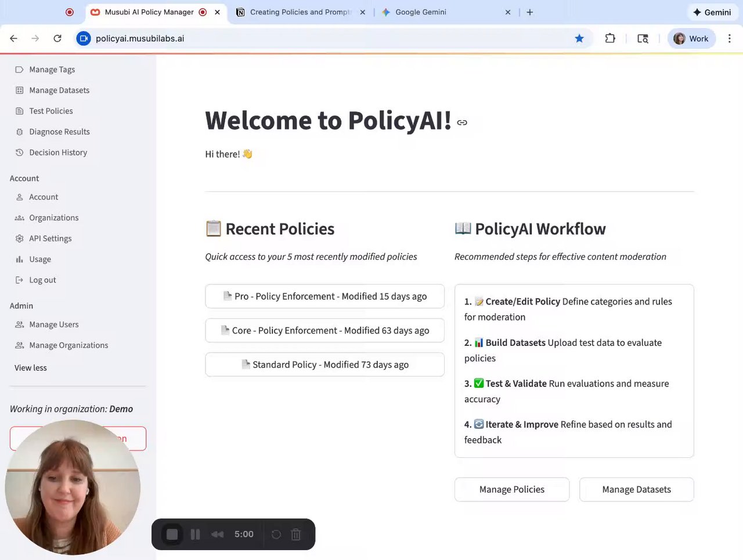Open Standard Policy
This screenshot has height=560, width=743.
(x=324, y=364)
